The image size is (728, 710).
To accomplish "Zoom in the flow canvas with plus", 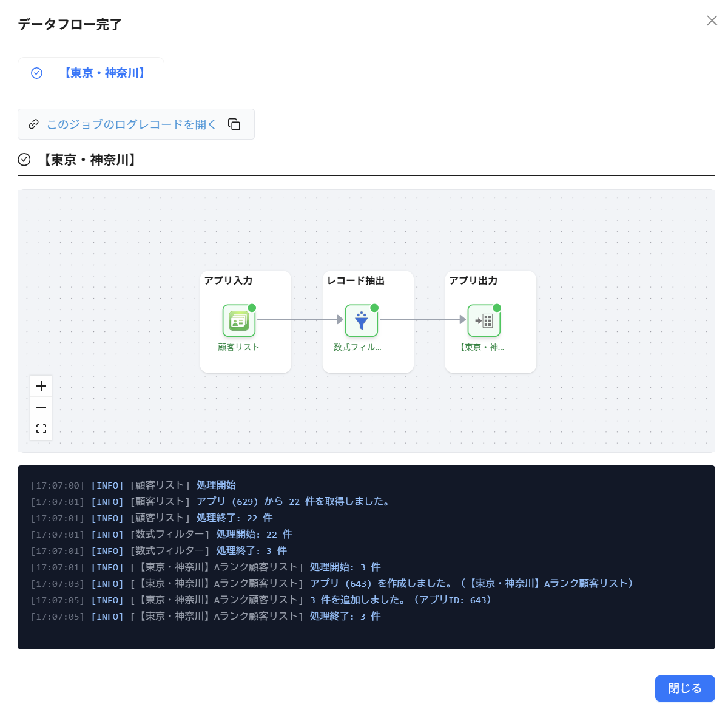I will click(41, 386).
